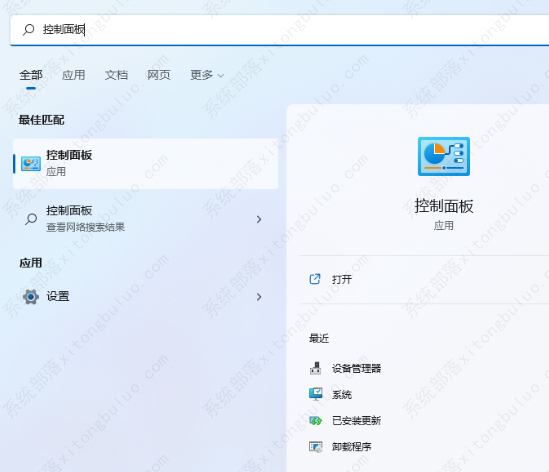
Task: Click the 打开 open icon
Action: tap(315, 279)
